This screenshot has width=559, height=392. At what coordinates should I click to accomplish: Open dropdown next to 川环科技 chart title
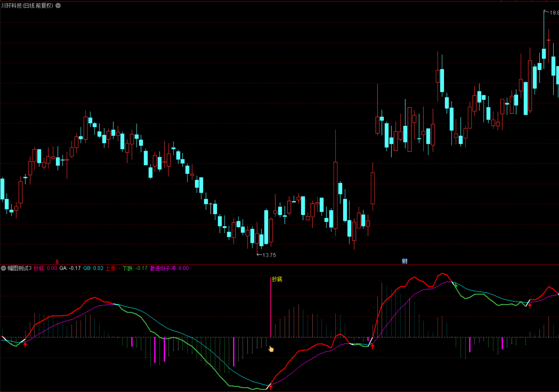[x=58, y=5]
